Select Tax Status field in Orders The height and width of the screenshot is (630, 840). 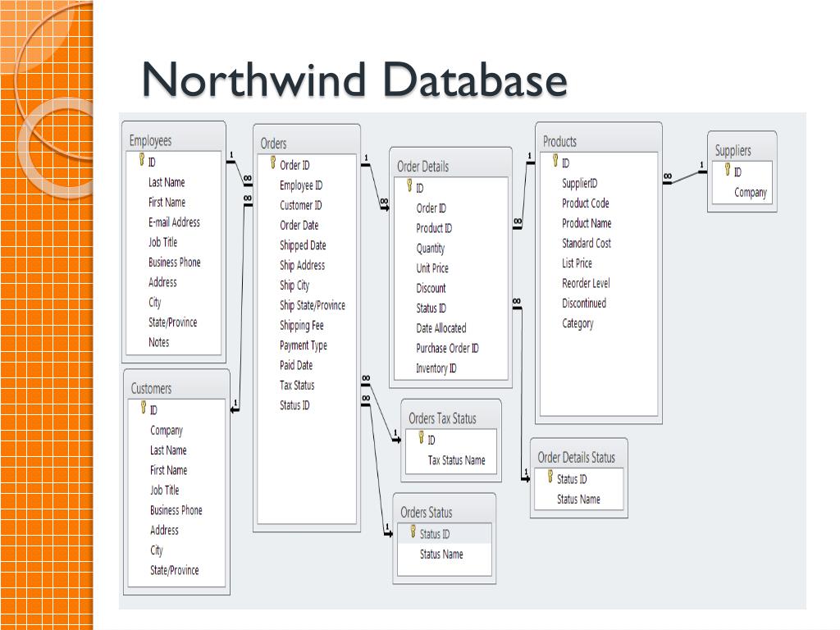[297, 386]
